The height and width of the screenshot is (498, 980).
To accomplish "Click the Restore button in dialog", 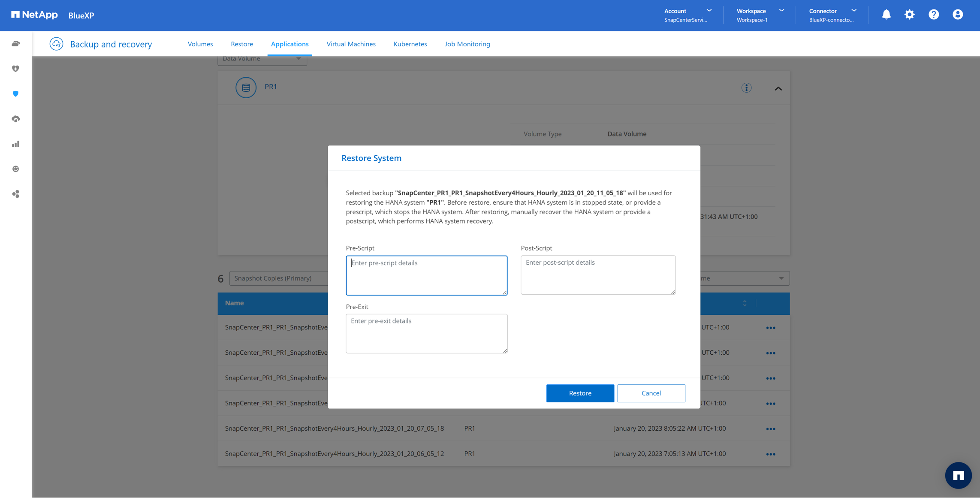I will (x=580, y=393).
